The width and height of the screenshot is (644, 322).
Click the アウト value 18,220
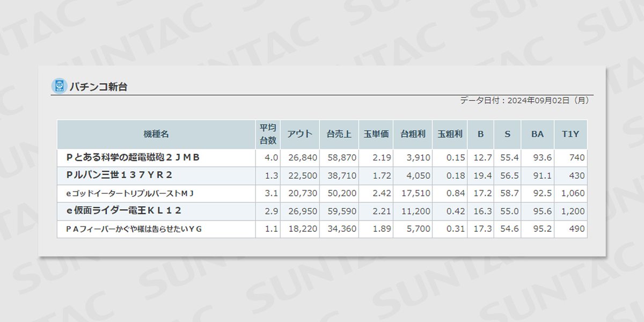pos(303,229)
